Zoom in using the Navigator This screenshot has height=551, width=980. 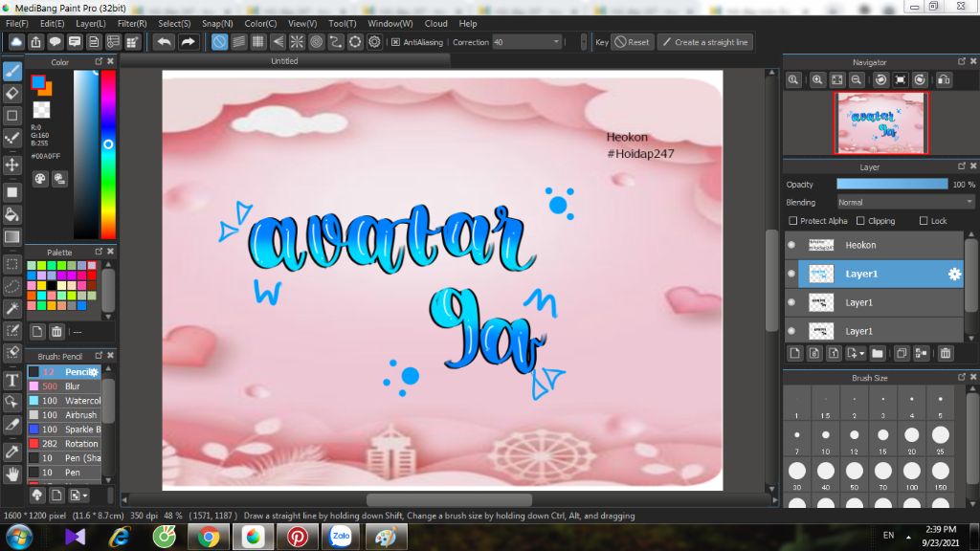[817, 80]
